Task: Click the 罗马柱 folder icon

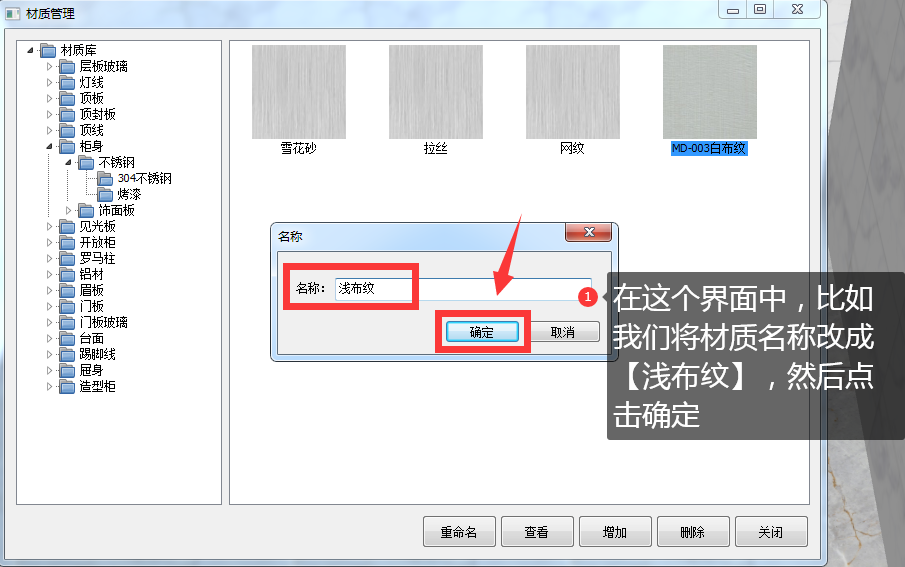Action: (67, 259)
